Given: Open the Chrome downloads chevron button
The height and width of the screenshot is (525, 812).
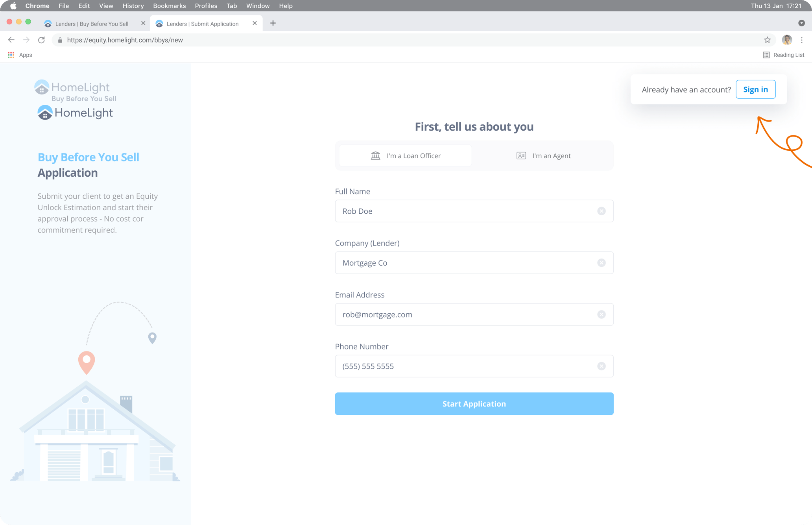Looking at the screenshot, I should coord(801,23).
